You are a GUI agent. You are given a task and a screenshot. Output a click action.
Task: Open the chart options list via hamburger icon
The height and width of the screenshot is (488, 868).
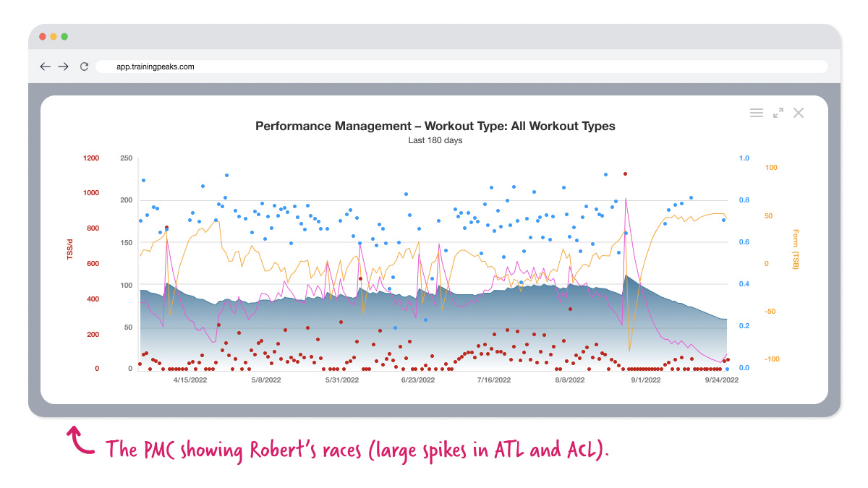click(757, 113)
